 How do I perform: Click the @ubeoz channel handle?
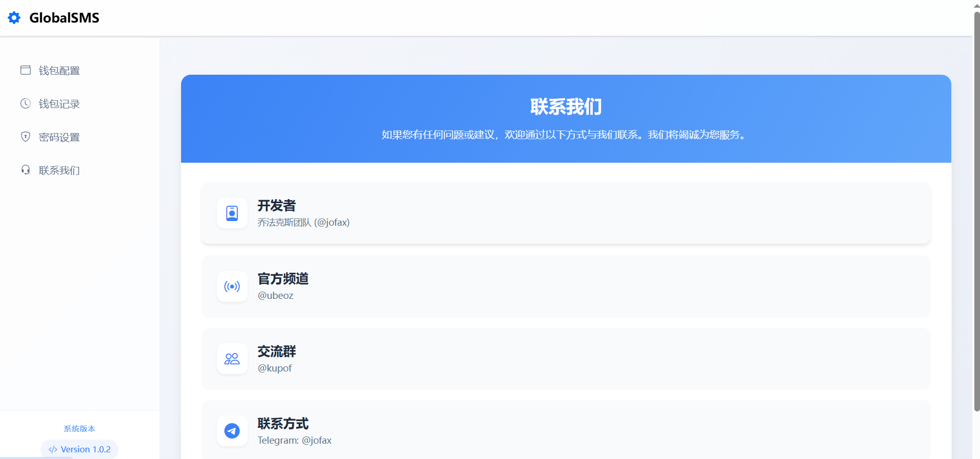[276, 296]
